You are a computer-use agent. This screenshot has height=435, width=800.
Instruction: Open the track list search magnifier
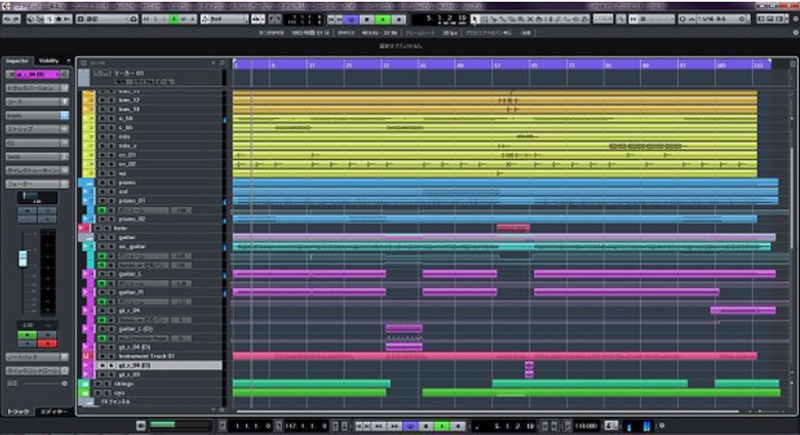[x=222, y=63]
